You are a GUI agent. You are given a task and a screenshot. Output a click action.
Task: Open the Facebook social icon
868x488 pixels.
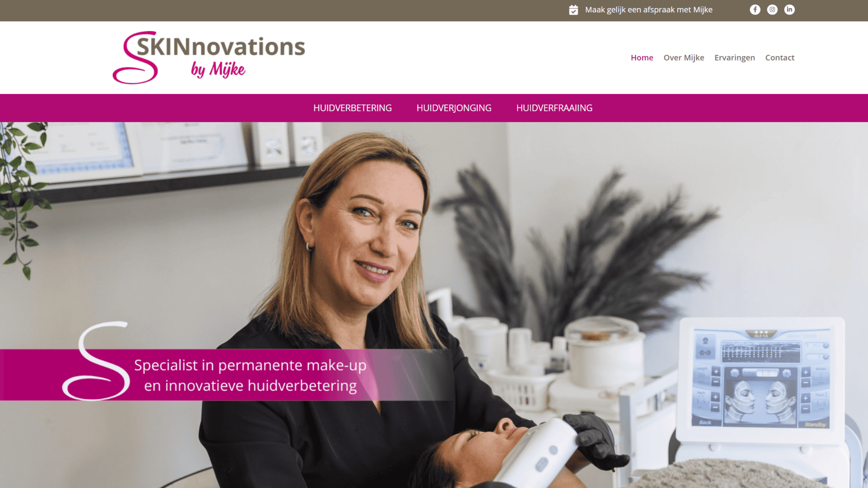tap(755, 10)
